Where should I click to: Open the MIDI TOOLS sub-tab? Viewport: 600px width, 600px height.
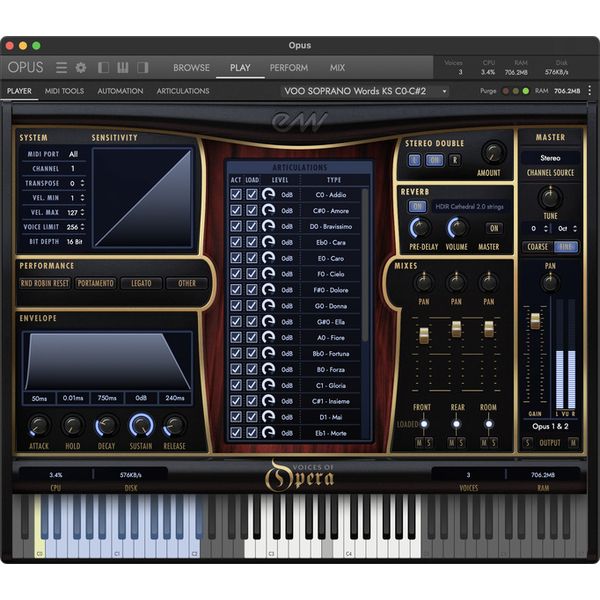coord(64,91)
